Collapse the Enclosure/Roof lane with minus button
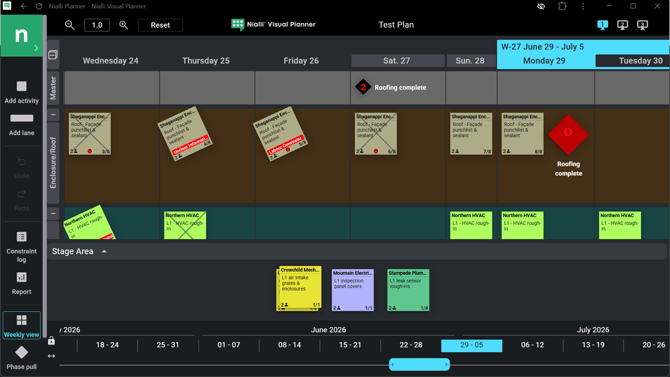 point(53,115)
